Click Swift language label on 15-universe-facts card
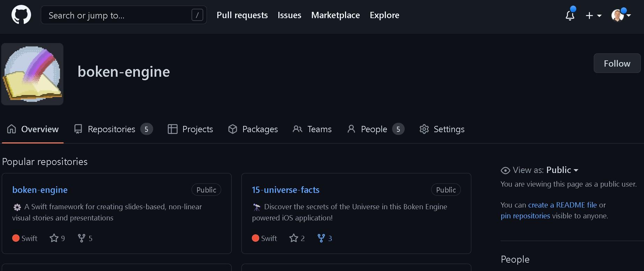Image resolution: width=644 pixels, height=271 pixels. (264, 238)
